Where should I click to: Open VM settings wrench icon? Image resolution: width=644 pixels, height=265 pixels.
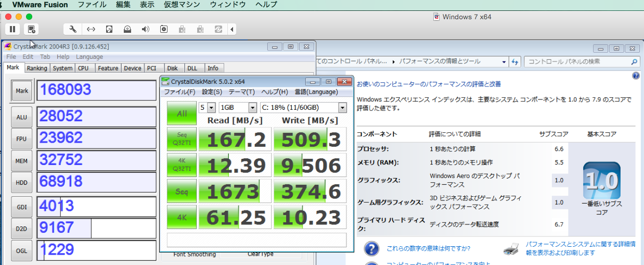(x=73, y=29)
